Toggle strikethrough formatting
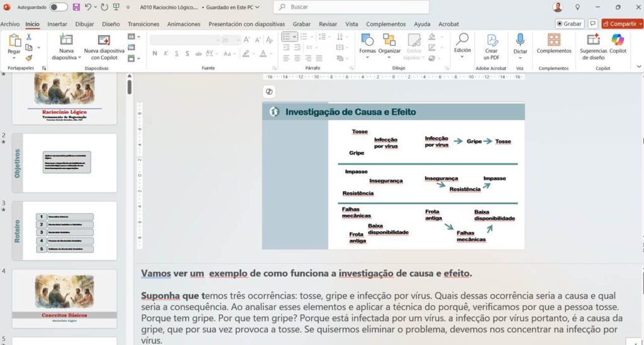 [198, 53]
